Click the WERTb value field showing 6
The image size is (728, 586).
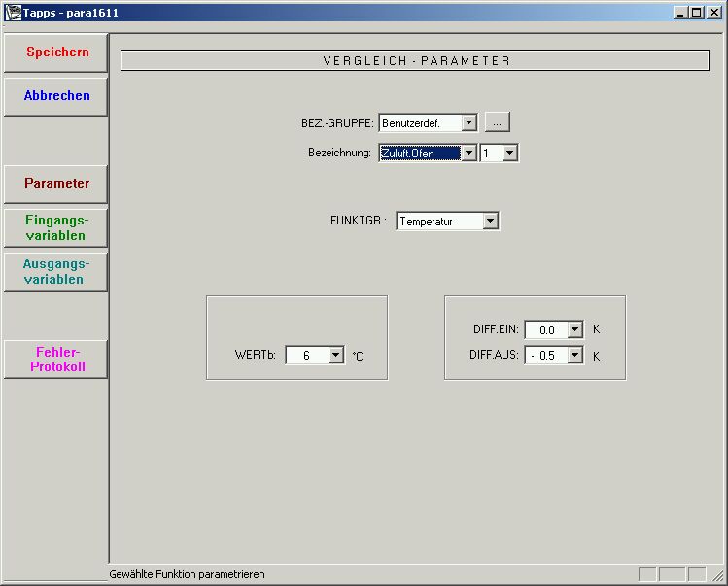tap(307, 356)
